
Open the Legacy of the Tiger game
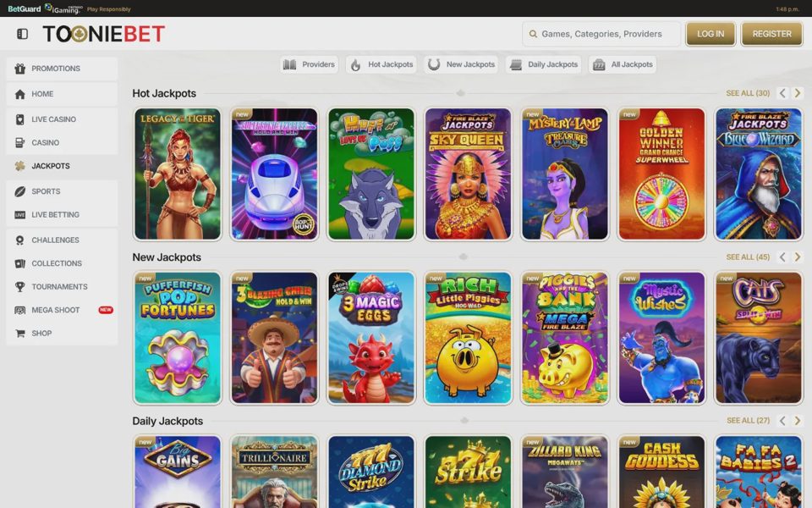177,174
